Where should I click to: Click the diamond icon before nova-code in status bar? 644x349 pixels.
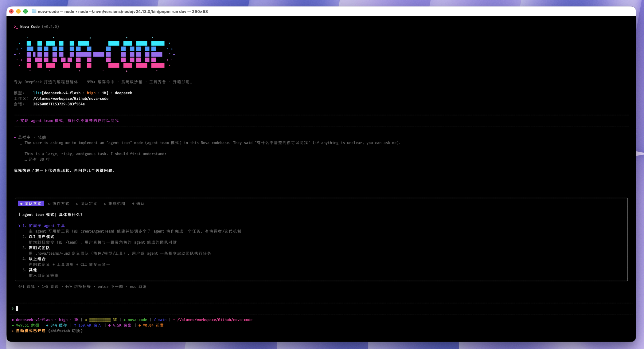coord(124,320)
